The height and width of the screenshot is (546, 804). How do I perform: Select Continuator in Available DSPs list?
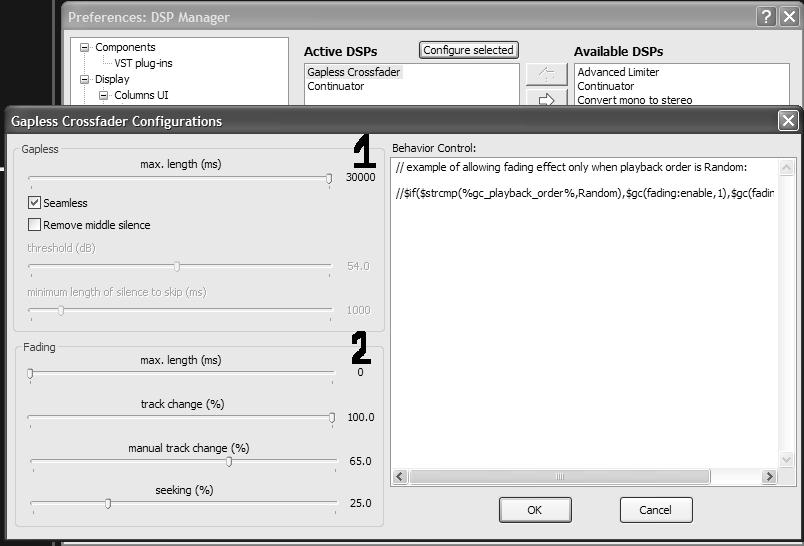pyautogui.click(x=606, y=86)
